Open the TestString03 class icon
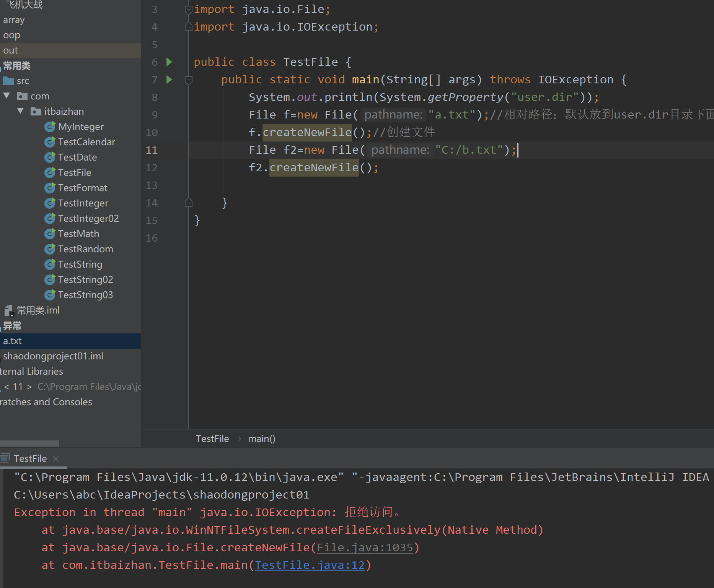The width and height of the screenshot is (714, 588). pos(50,295)
